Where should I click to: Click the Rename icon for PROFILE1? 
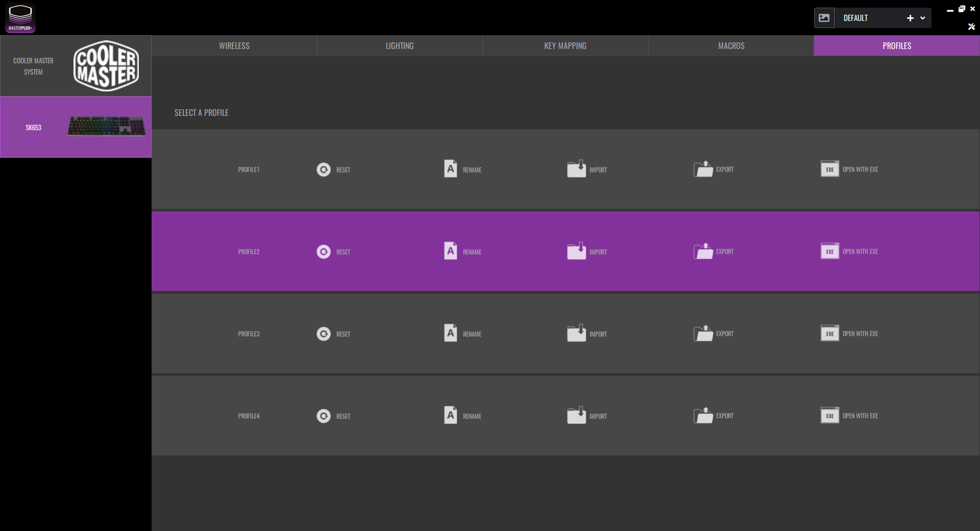(x=451, y=169)
